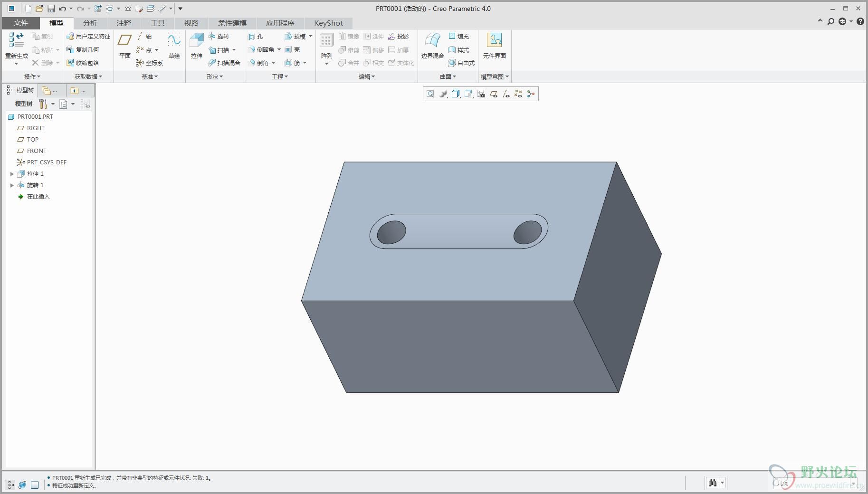Select the Swept Blend (扫描混合) tool
868x494 pixels.
[x=224, y=63]
